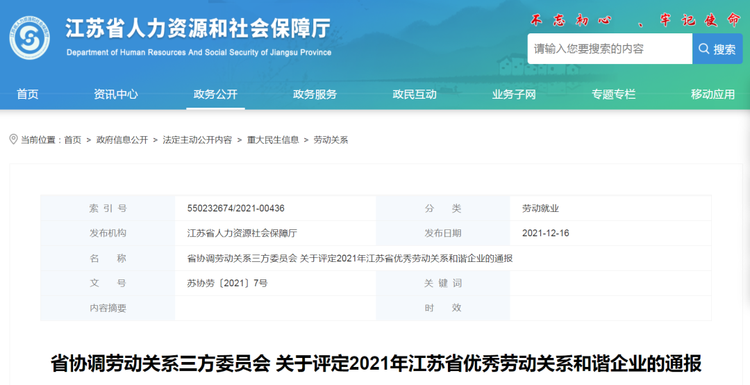
Task: Open the 政务服务 navigation tab
Action: 315,94
